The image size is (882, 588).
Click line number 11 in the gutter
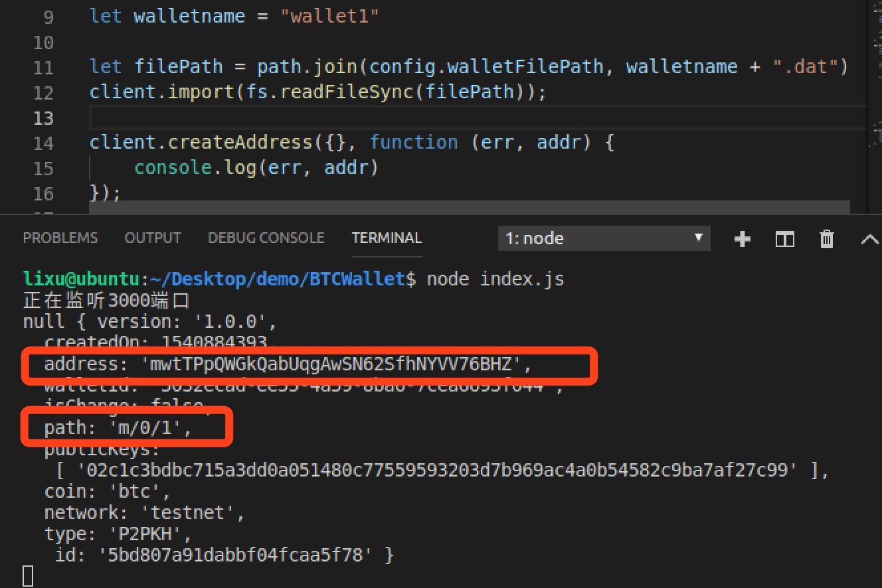(43, 68)
